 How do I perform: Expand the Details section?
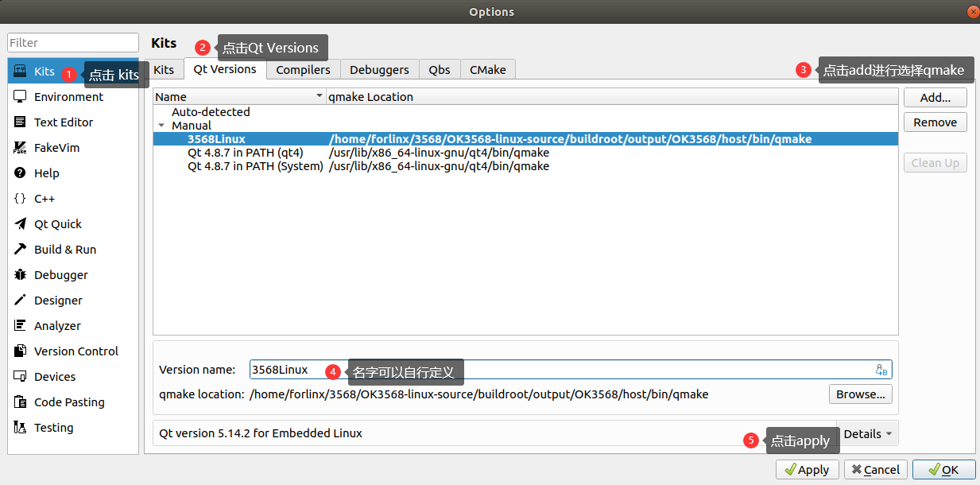pos(868,434)
